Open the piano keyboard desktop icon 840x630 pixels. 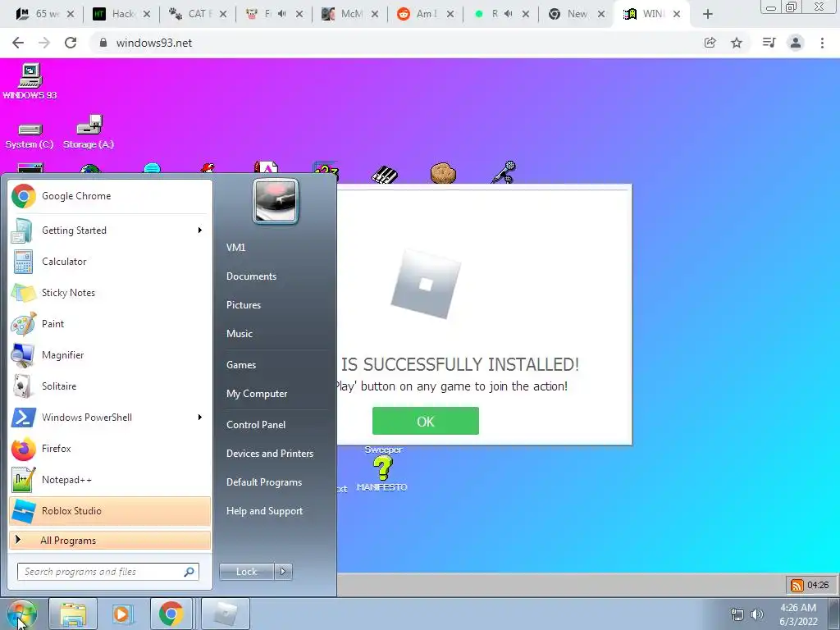(x=385, y=174)
